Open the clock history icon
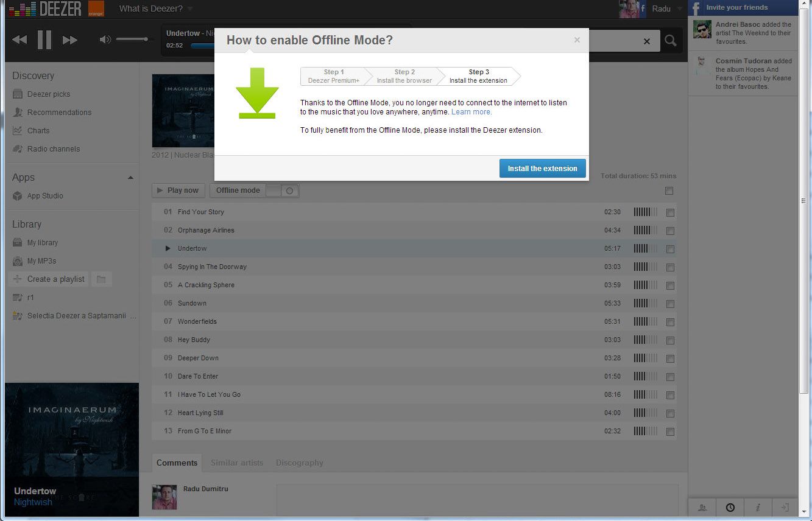 730,507
